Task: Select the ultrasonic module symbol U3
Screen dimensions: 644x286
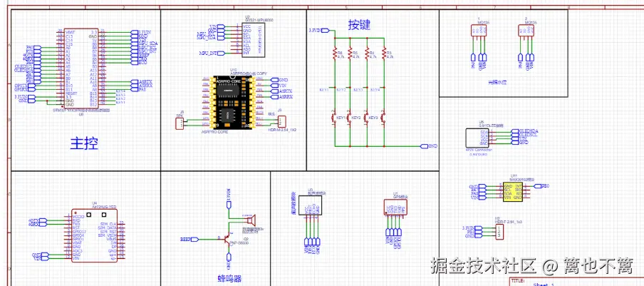Action: click(310, 205)
